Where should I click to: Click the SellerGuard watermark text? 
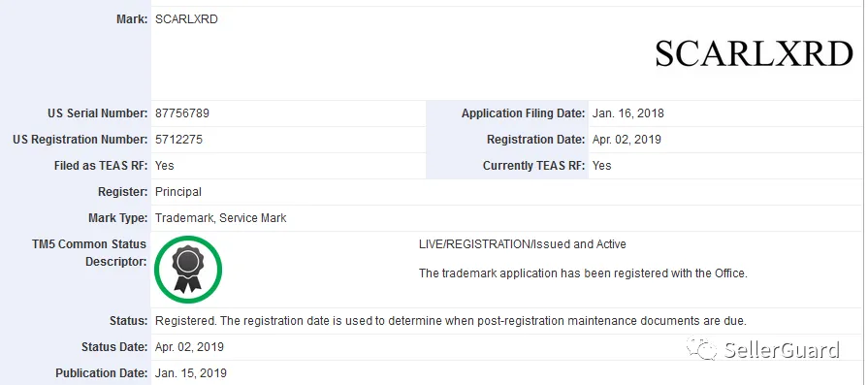pos(782,349)
